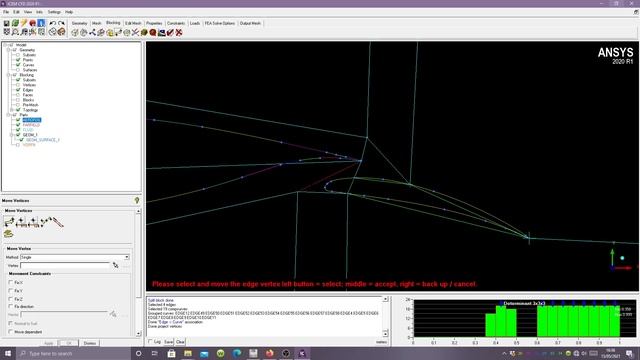The width and height of the screenshot is (640, 360).
Task: Click the Undo arrow icon
Action: pos(52,23)
